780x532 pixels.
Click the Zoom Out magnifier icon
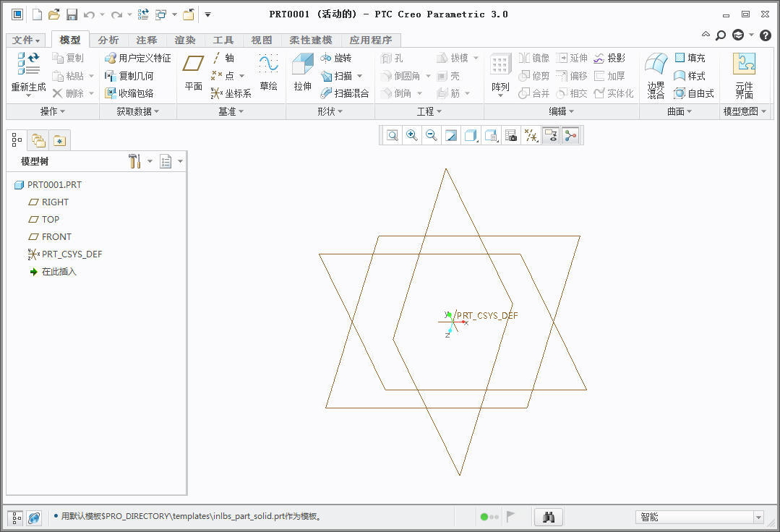click(432, 135)
